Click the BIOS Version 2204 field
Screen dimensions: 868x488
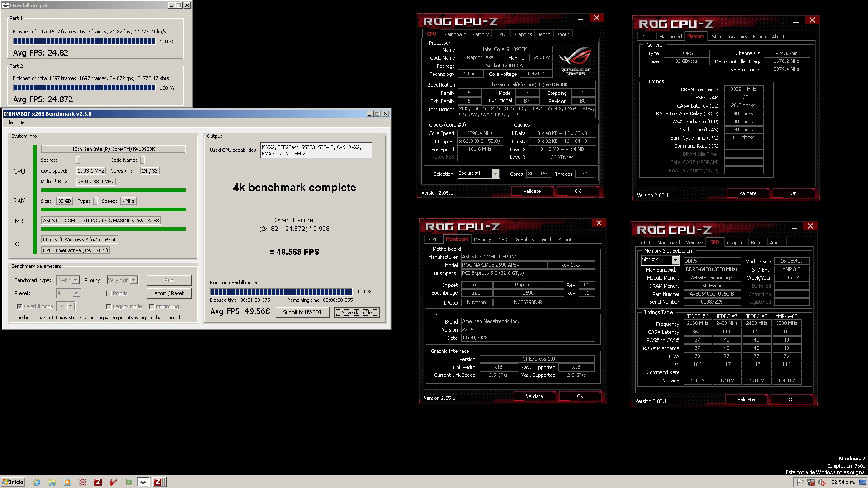[x=528, y=330]
